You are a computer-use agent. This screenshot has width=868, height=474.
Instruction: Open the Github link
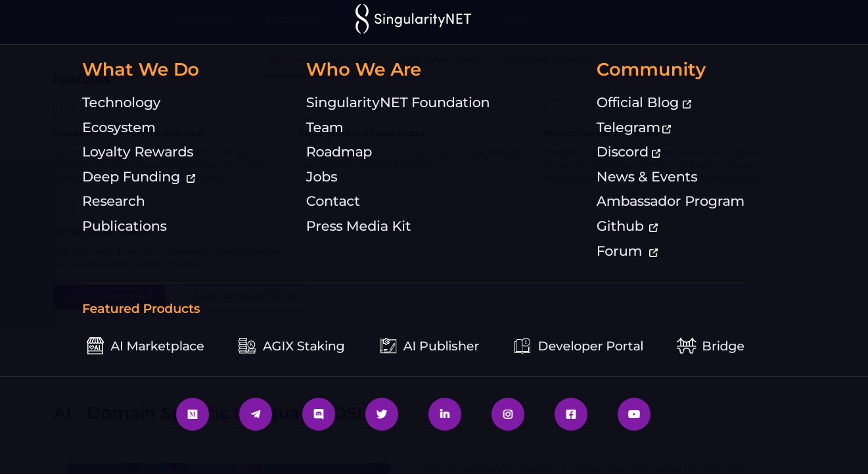pyautogui.click(x=620, y=226)
